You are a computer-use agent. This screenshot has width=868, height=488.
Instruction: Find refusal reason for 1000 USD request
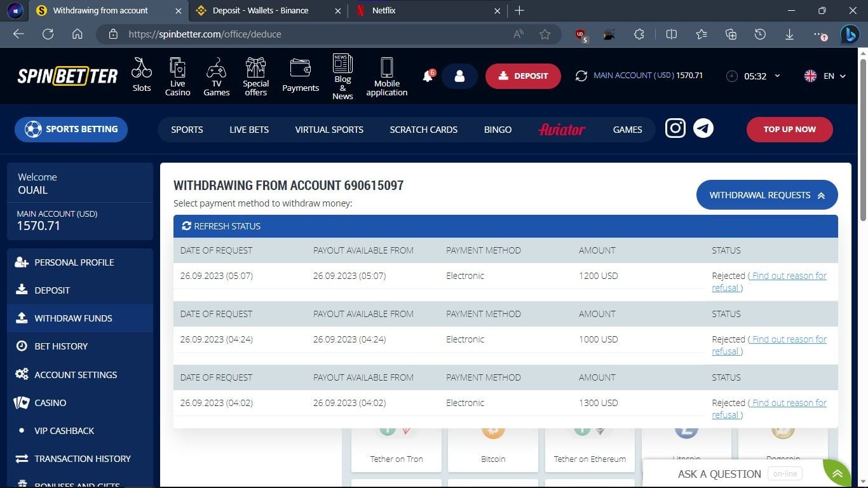(x=770, y=345)
